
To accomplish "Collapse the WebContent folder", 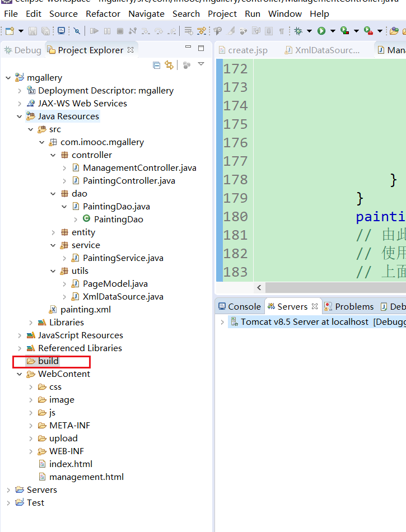I will (x=20, y=374).
